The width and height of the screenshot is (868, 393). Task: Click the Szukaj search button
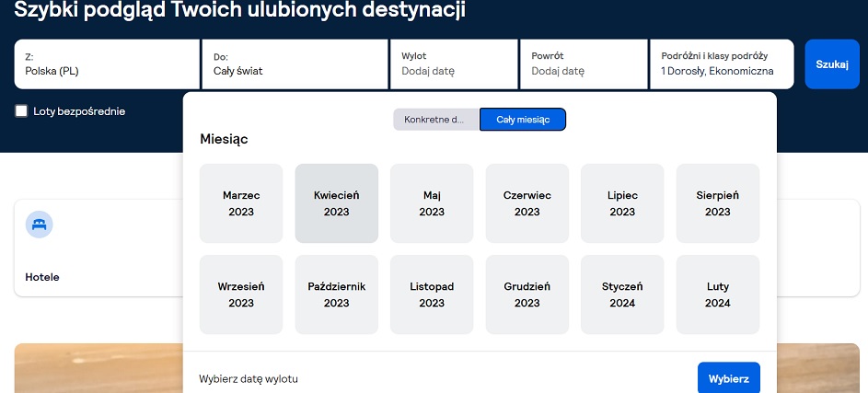click(x=832, y=64)
